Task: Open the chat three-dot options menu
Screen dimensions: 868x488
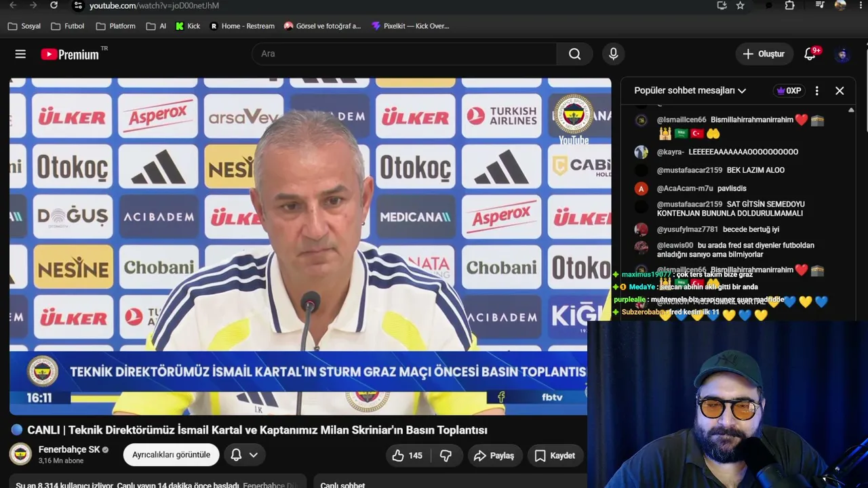Action: (x=817, y=91)
